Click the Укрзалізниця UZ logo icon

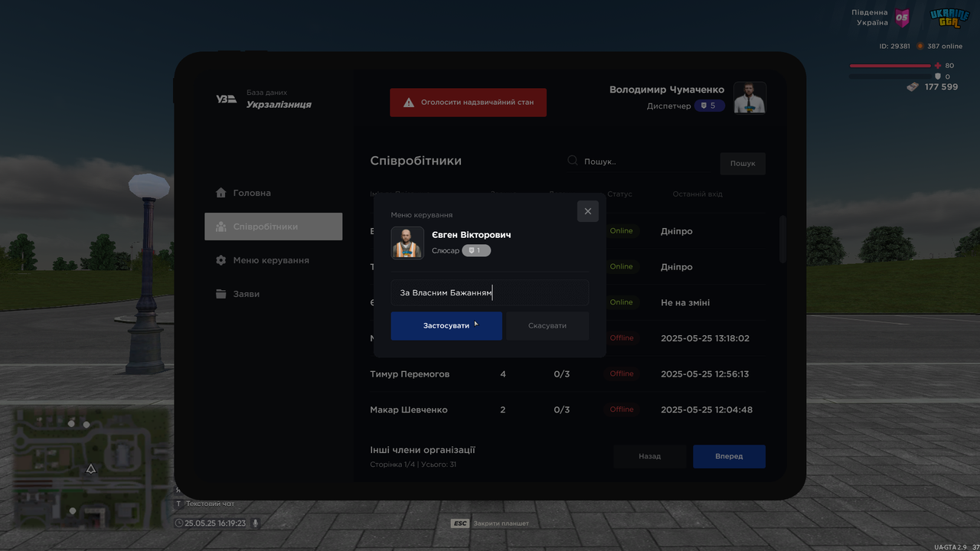click(x=226, y=99)
